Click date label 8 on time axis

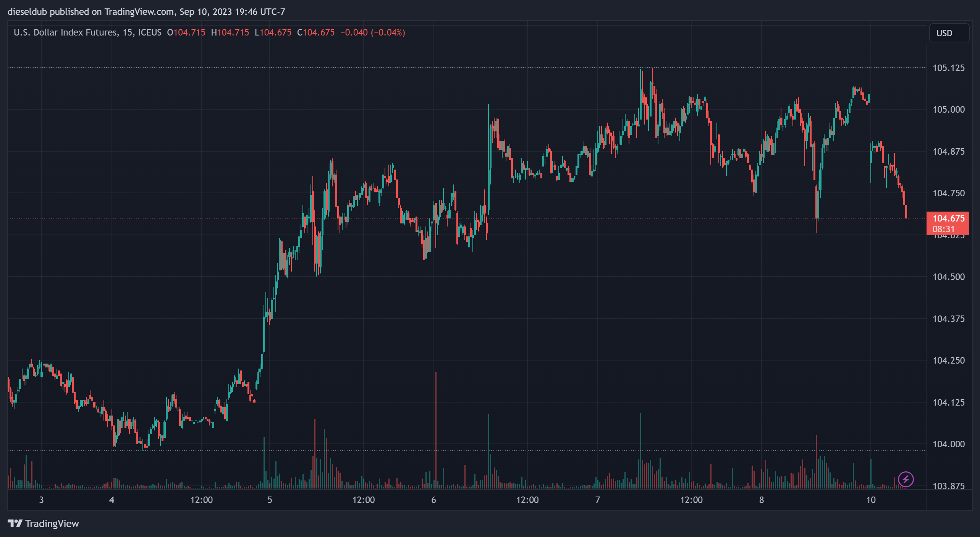pyautogui.click(x=762, y=500)
